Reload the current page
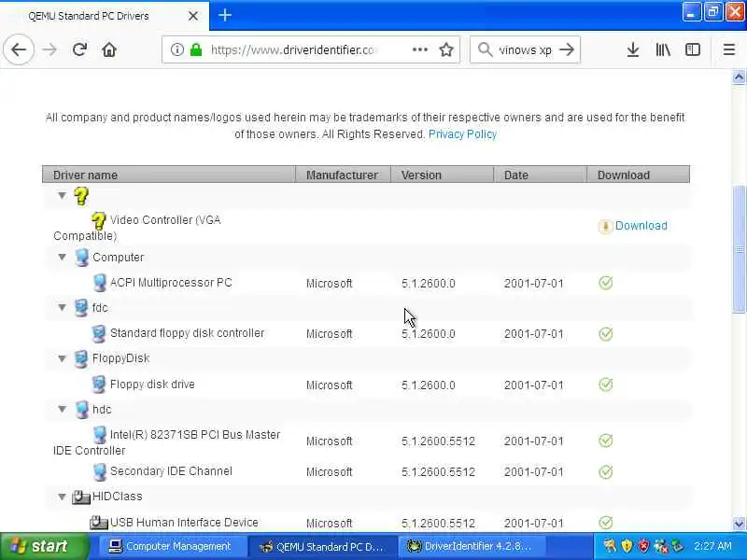The width and height of the screenshot is (747, 560). [79, 49]
